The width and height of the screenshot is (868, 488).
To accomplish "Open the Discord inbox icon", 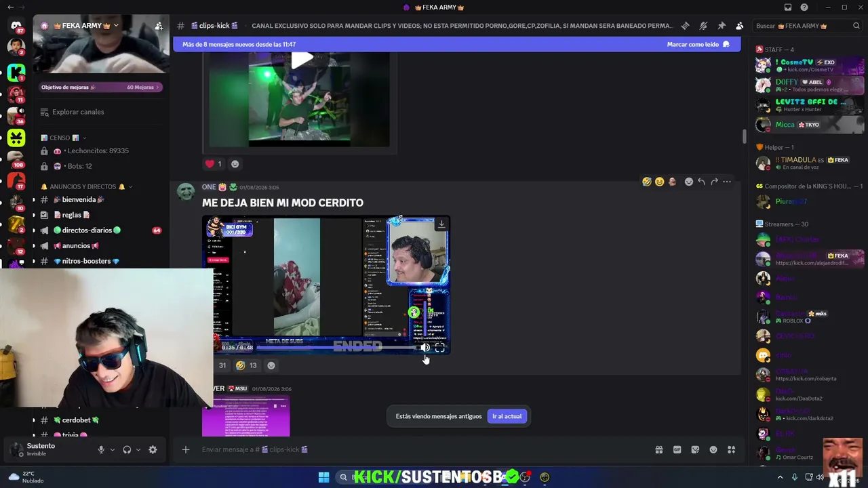I will coord(788,7).
